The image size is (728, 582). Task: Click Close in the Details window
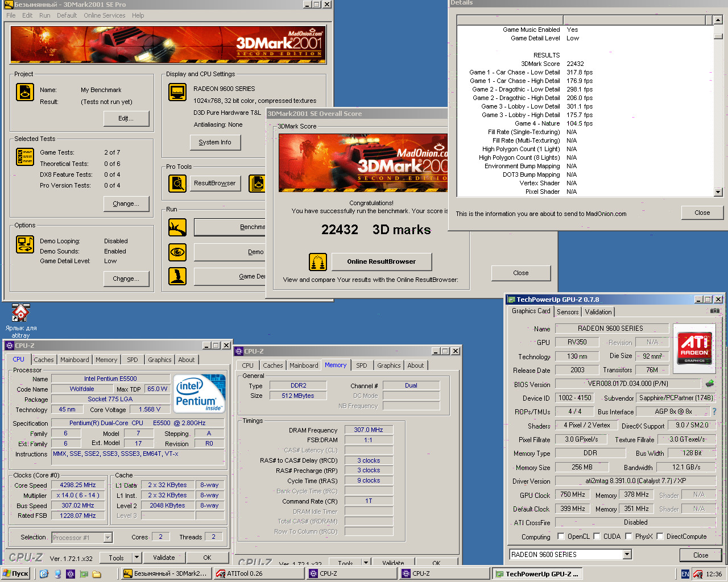pos(702,213)
